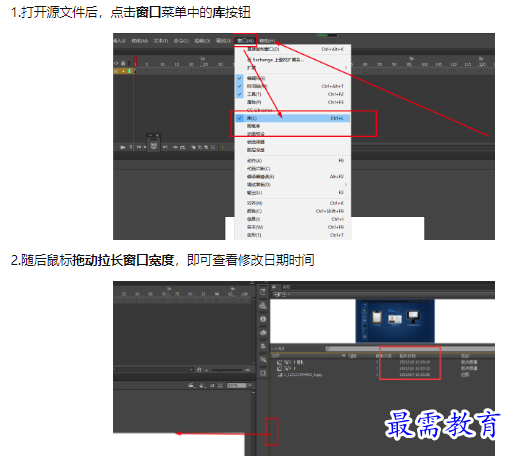Enable the onion skin icon

(193, 147)
